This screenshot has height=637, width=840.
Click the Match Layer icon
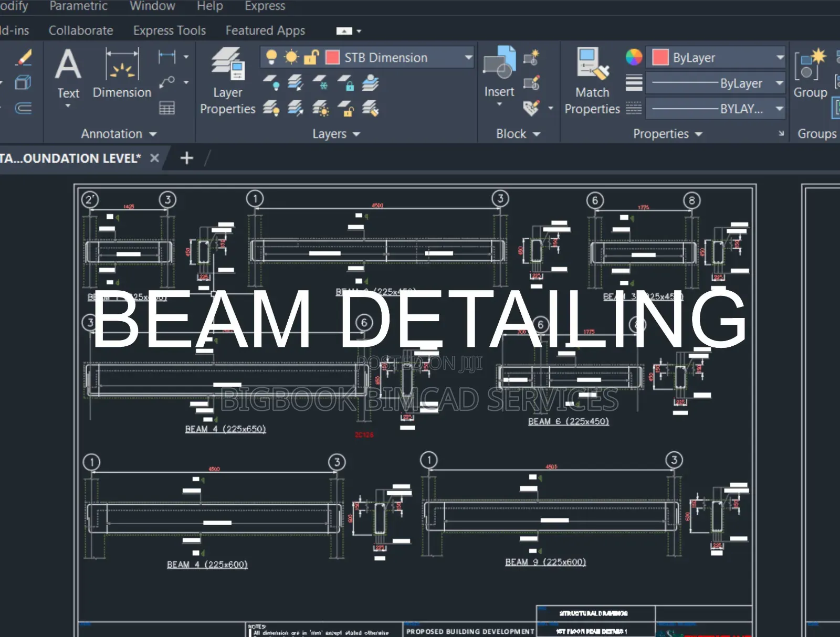tap(370, 108)
